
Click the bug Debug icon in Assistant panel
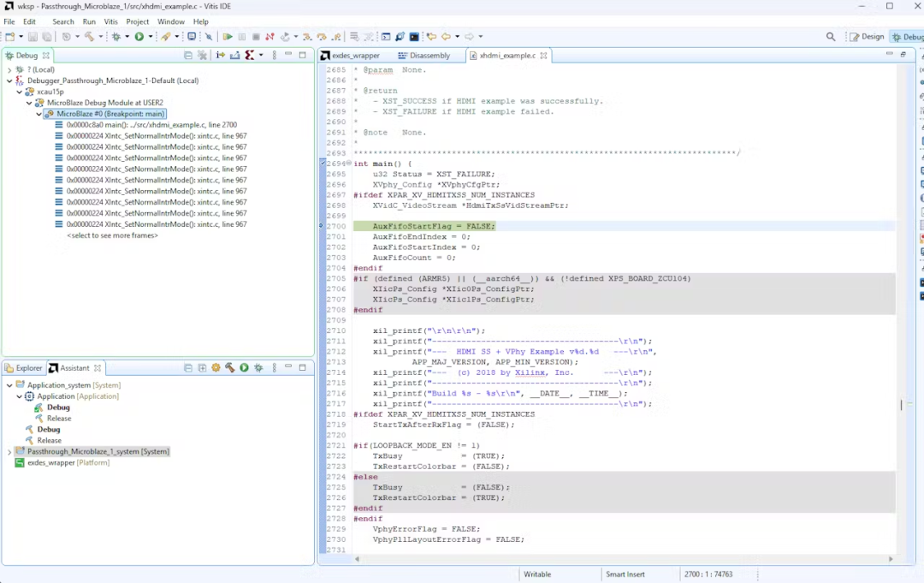pos(258,368)
